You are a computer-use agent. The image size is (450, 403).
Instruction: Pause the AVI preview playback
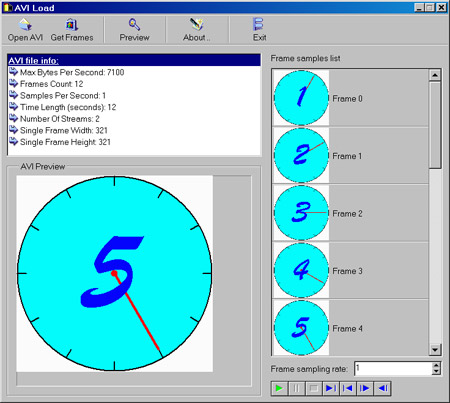click(296, 388)
